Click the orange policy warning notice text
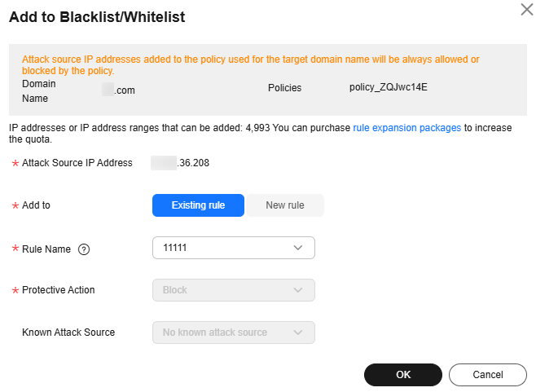This screenshot has height=392, width=536. tap(251, 65)
